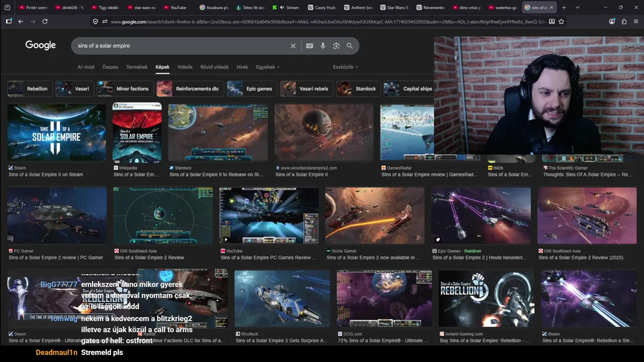Switch to the Termékek tab
Image resolution: width=644 pixels, height=362 pixels.
click(137, 67)
